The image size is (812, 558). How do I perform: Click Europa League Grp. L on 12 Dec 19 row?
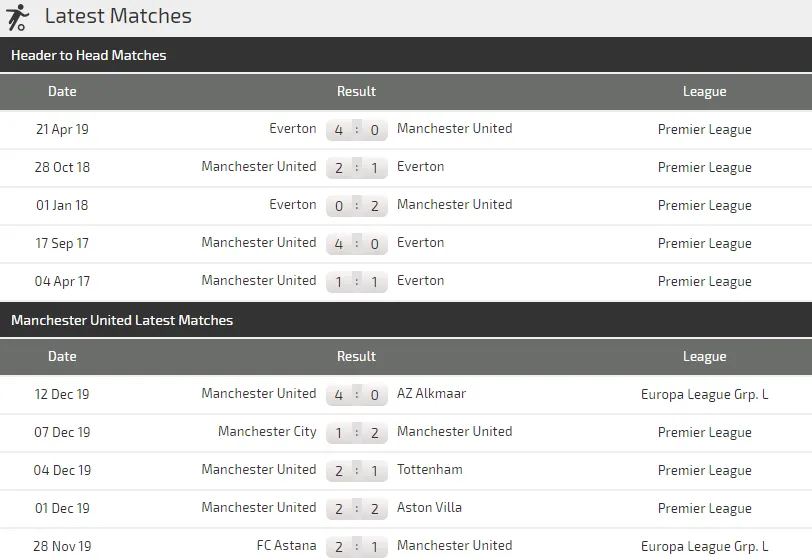click(704, 395)
